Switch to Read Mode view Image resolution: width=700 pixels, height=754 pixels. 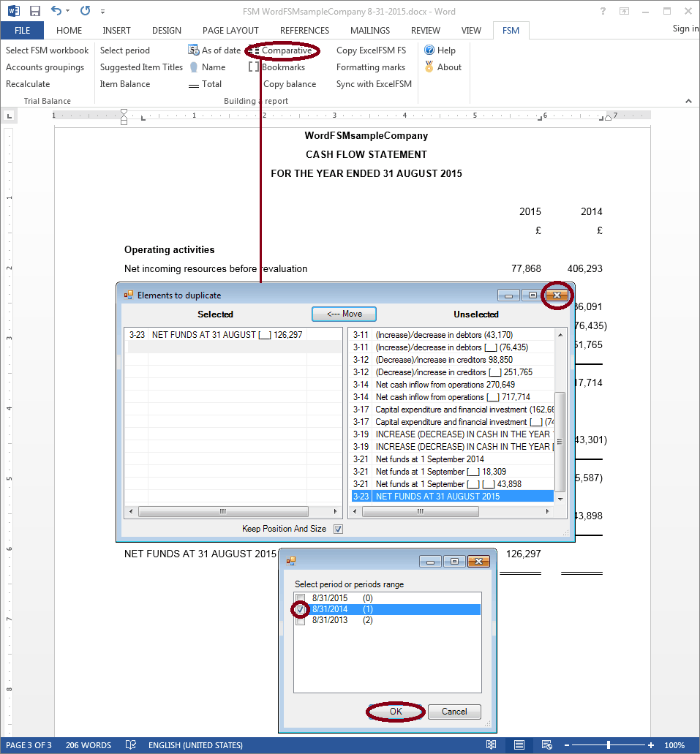(491, 745)
